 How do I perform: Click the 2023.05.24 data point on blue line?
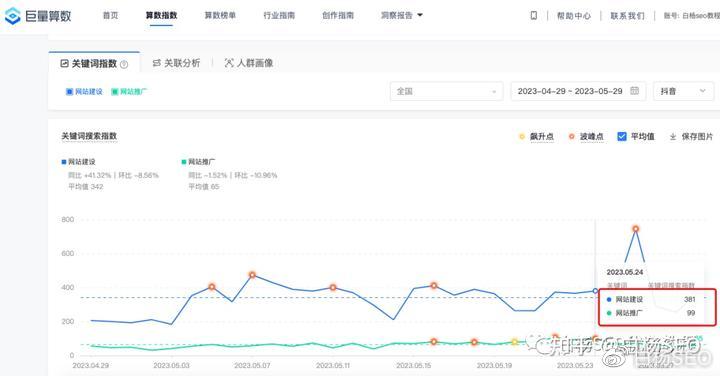595,291
